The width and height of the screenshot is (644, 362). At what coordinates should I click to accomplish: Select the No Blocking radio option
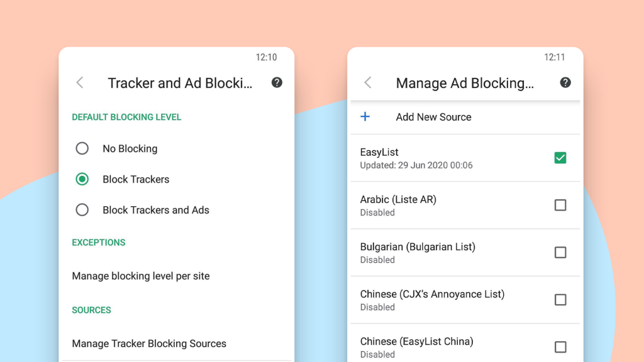tap(82, 148)
